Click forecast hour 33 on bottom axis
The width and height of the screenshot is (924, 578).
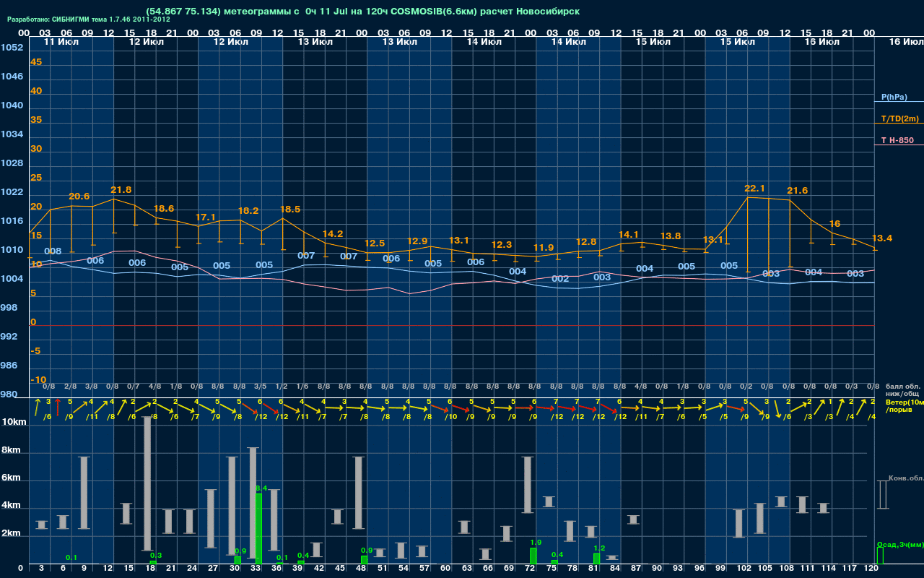coord(256,569)
